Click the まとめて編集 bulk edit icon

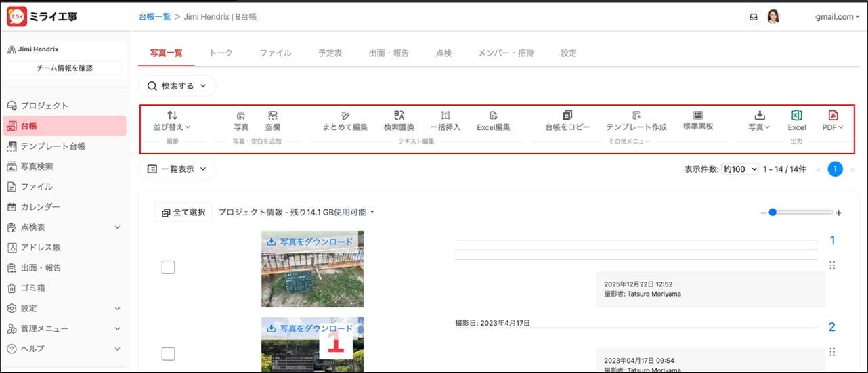pyautogui.click(x=345, y=116)
